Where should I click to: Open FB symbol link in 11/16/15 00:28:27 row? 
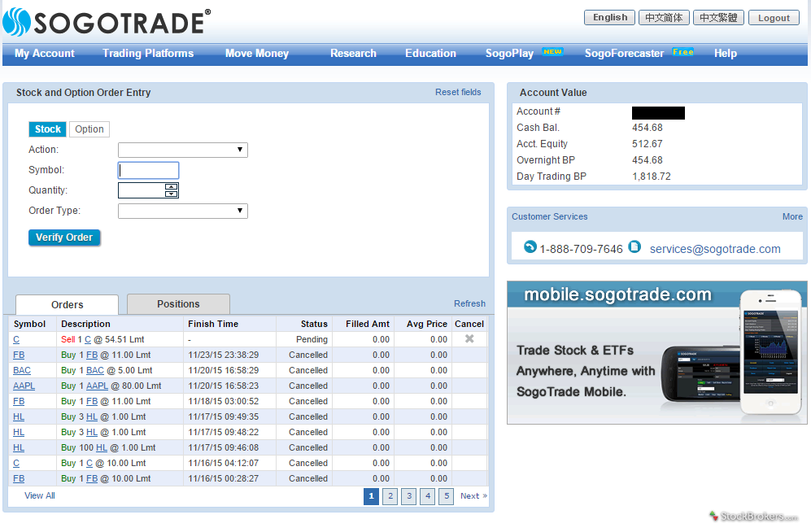coord(19,479)
